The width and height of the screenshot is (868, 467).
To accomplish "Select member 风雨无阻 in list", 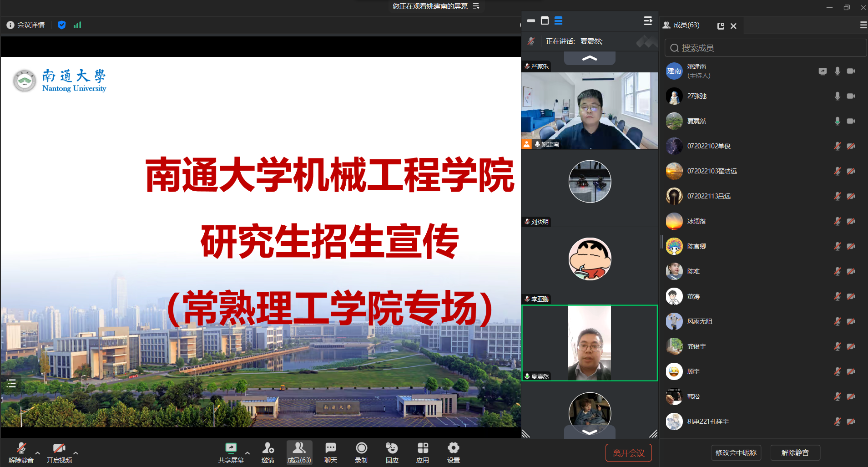I will (764, 321).
